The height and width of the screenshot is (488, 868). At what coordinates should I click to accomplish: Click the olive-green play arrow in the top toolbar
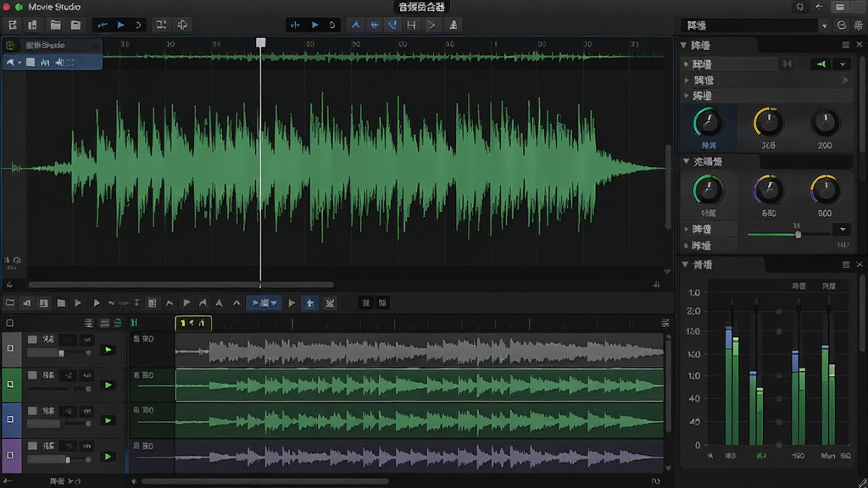point(431,25)
